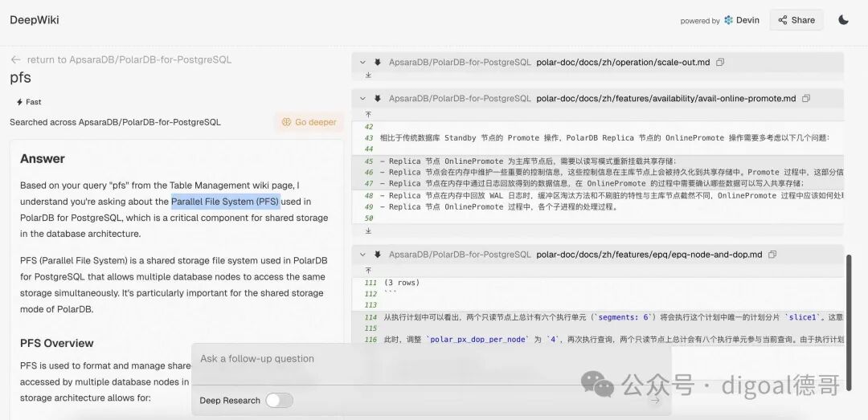Image resolution: width=868 pixels, height=420 pixels.
Task: Collapse the epq-node-and-dop.md section chevron
Action: click(x=362, y=255)
